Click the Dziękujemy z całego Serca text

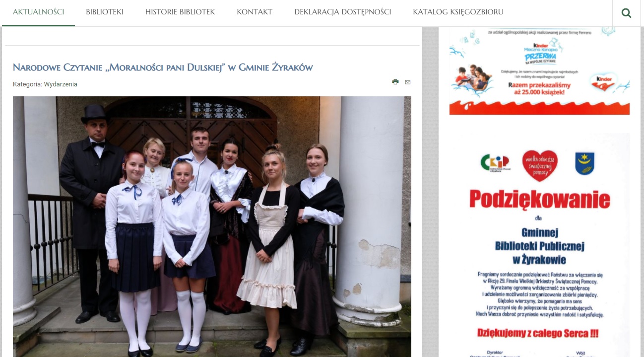[x=537, y=333]
